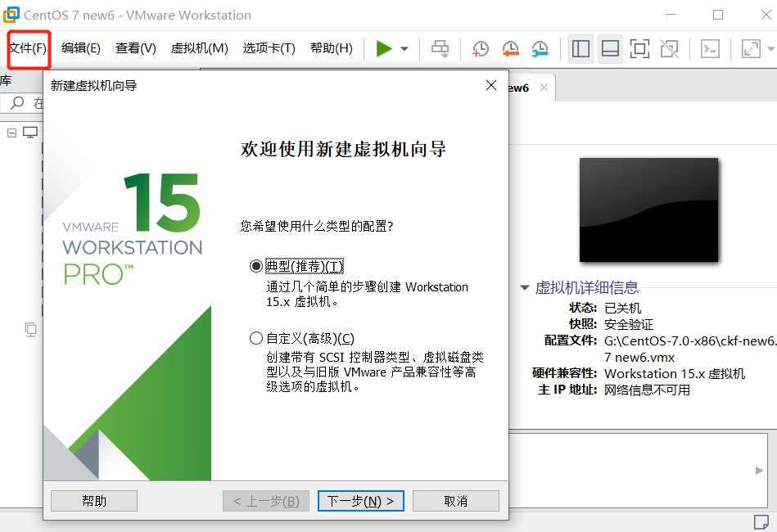This screenshot has height=532, width=777.
Task: Close the new6 VM tab
Action: (544, 88)
